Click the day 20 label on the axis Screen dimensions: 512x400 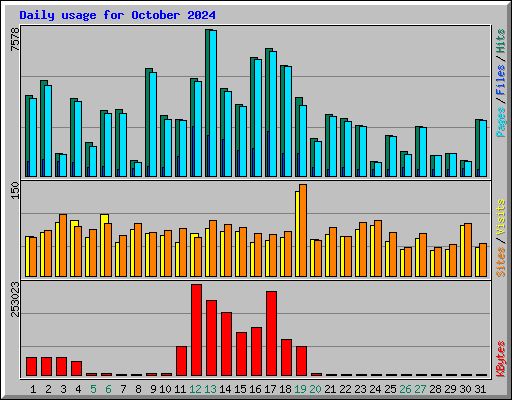pos(316,389)
